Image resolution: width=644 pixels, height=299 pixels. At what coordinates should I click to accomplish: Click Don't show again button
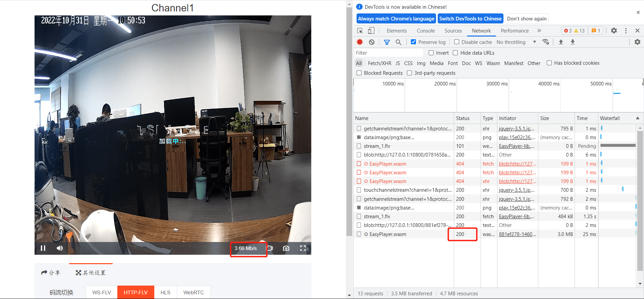pos(527,19)
